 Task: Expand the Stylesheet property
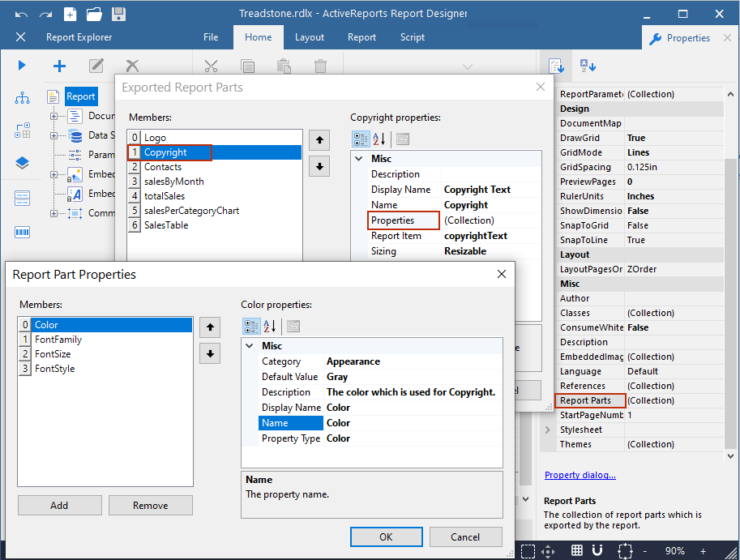pyautogui.click(x=547, y=430)
